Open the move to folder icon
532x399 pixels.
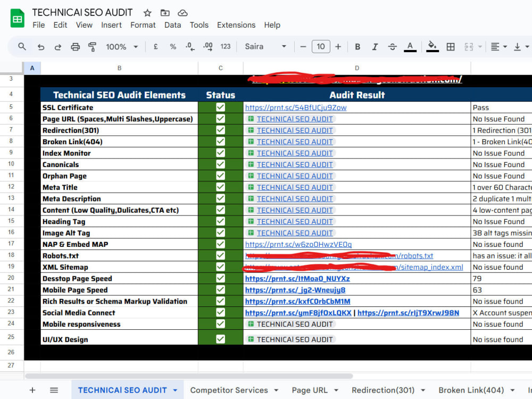165,13
